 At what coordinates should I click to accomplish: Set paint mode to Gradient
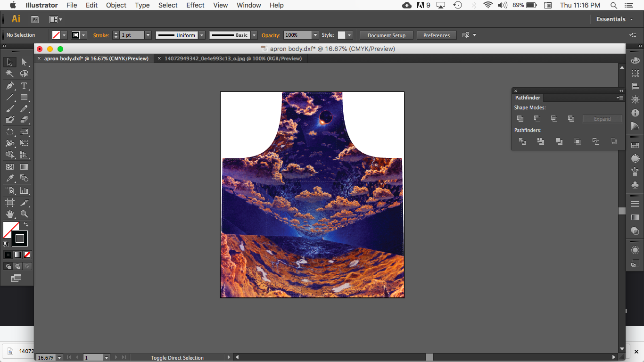coord(17,255)
